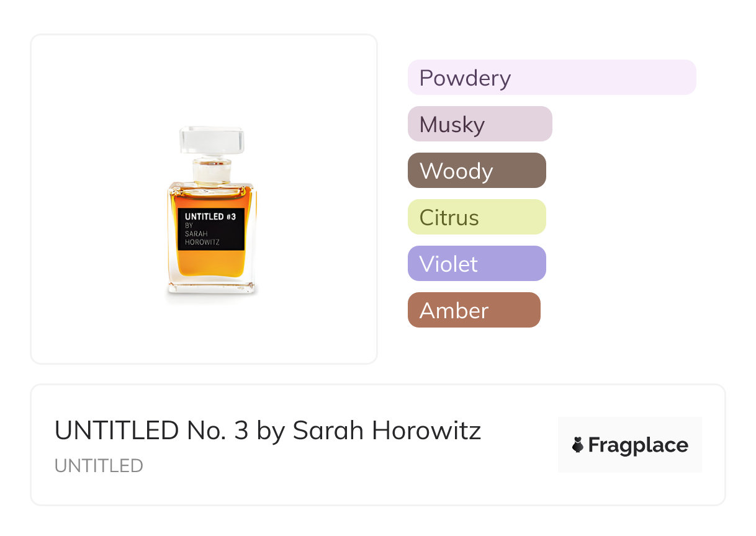Click the Fragplace wordmark text
The width and height of the screenshot is (756, 536).
tap(638, 445)
